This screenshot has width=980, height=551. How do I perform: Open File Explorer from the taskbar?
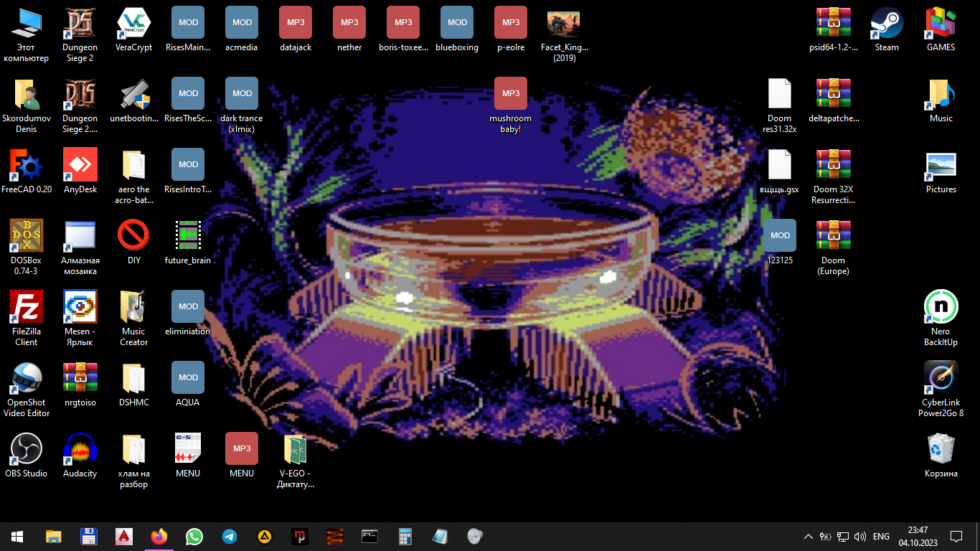coord(54,537)
